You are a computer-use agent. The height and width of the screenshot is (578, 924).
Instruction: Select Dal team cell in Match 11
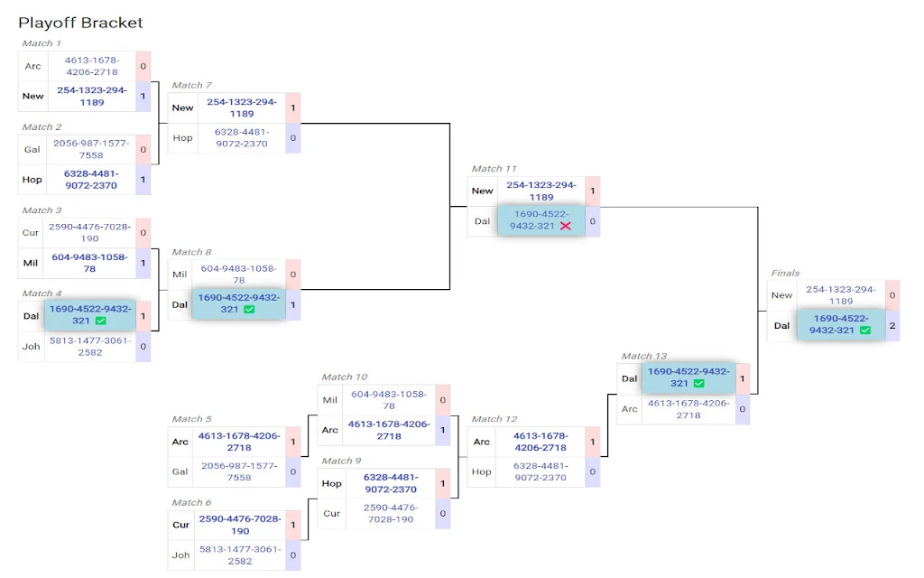pos(482,221)
